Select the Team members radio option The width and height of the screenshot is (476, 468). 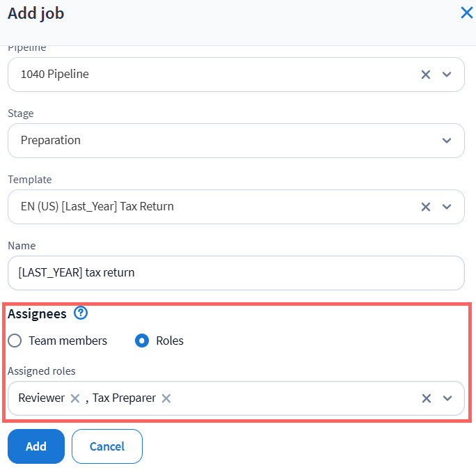coord(15,341)
